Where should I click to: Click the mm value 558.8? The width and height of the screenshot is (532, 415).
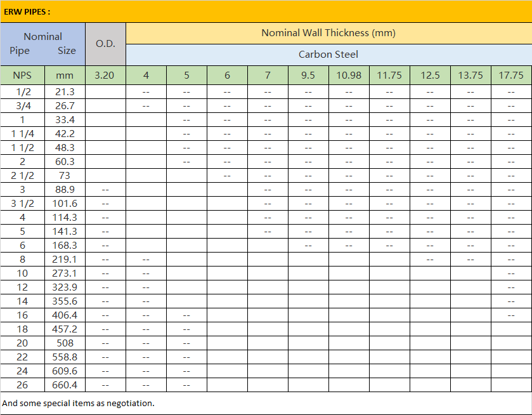pyautogui.click(x=65, y=357)
